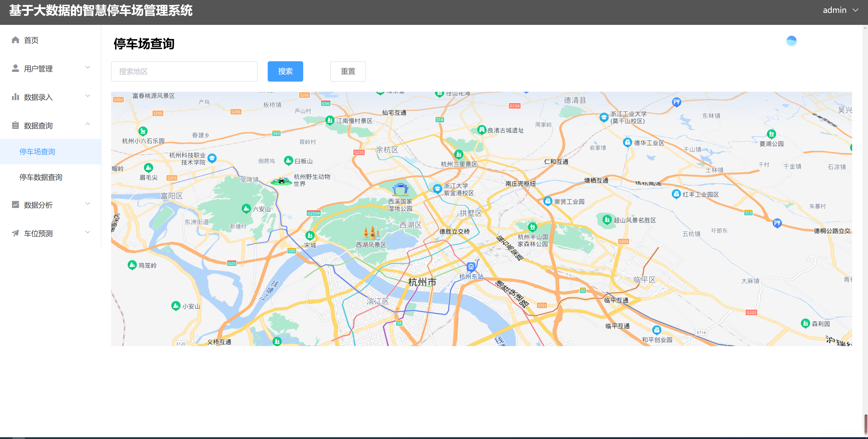Click the 西溪国家湿地公园 landmark icon
Viewport: 868px width, 439px height.
coord(400,189)
